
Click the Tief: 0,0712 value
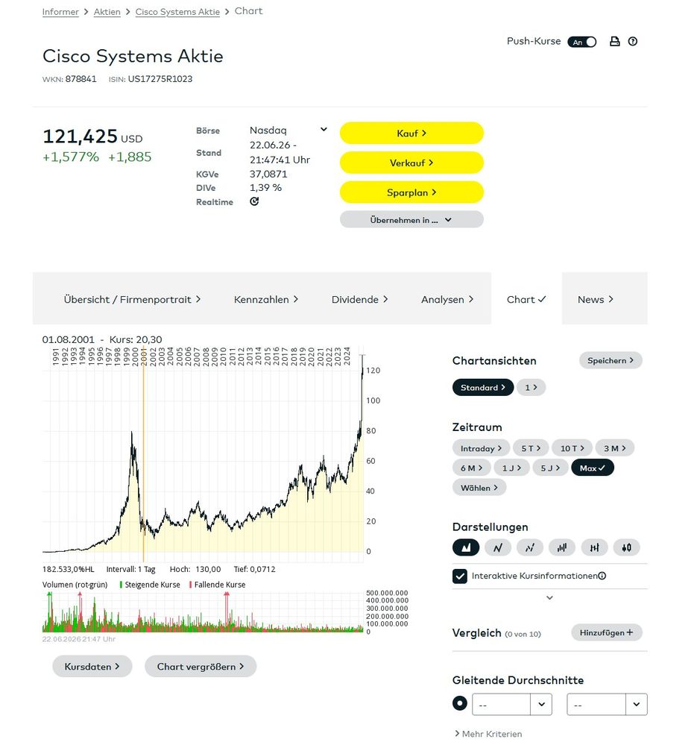(x=254, y=569)
